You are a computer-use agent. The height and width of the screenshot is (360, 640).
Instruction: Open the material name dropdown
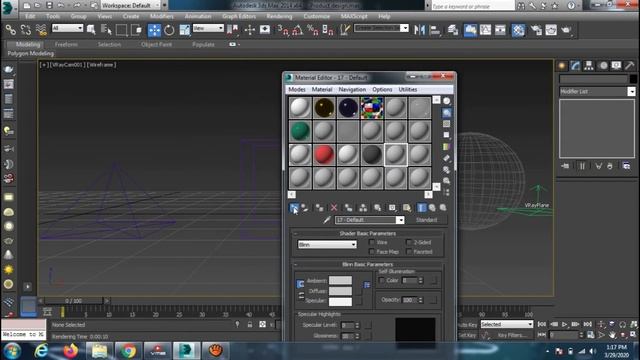point(400,220)
